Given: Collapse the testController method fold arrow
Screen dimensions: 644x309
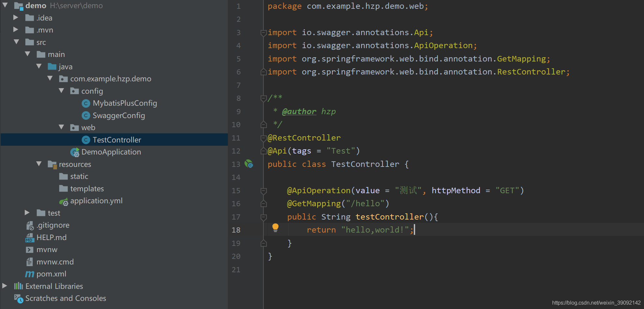Looking at the screenshot, I should 263,217.
